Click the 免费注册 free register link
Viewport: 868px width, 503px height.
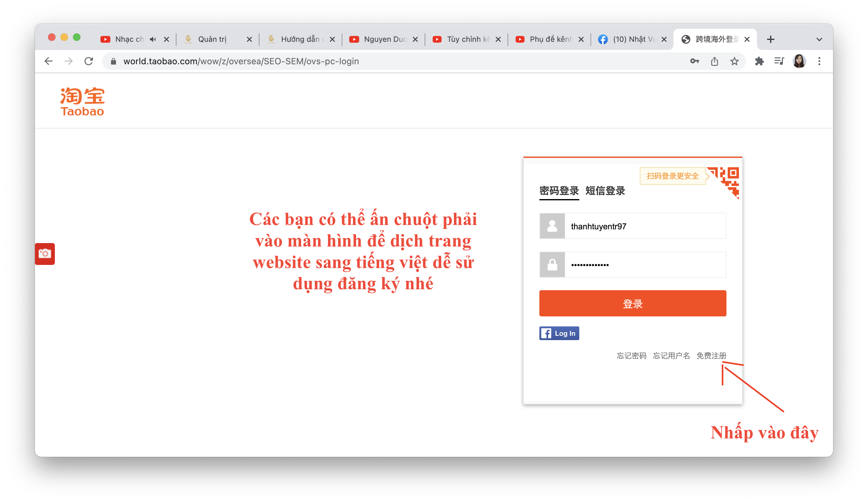[711, 355]
